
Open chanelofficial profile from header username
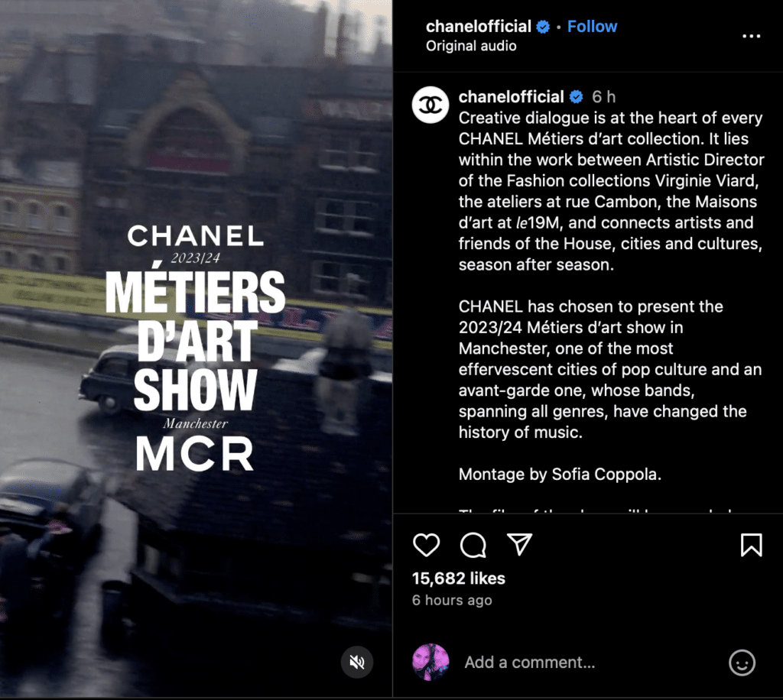(479, 27)
